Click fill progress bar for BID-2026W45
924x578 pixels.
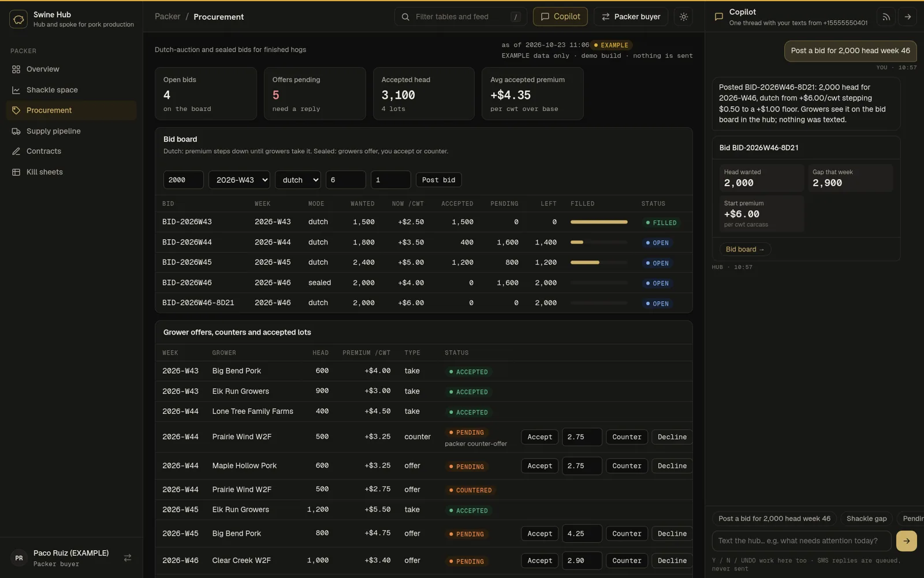click(599, 262)
